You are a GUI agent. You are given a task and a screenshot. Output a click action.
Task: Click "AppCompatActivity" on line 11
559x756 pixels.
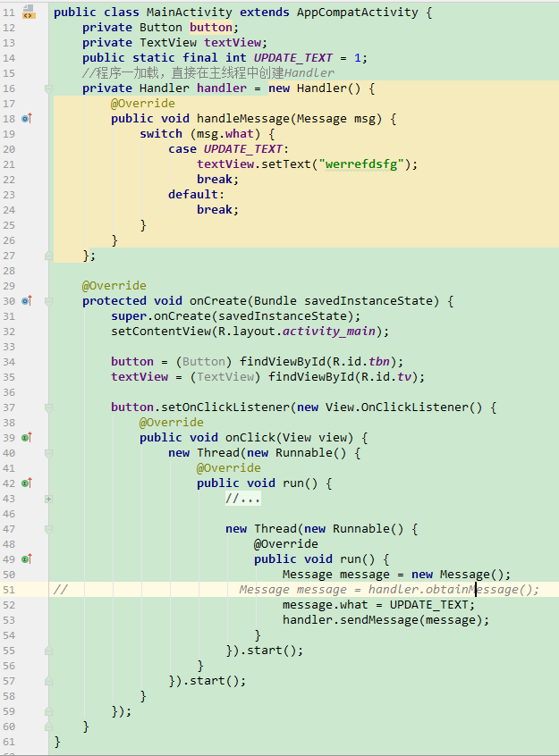pyautogui.click(x=358, y=12)
